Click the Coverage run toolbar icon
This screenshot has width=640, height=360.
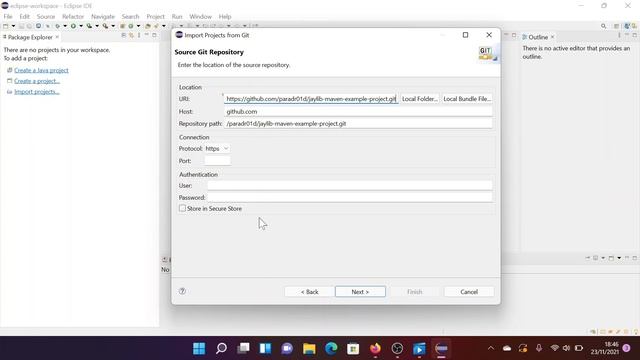(x=89, y=26)
